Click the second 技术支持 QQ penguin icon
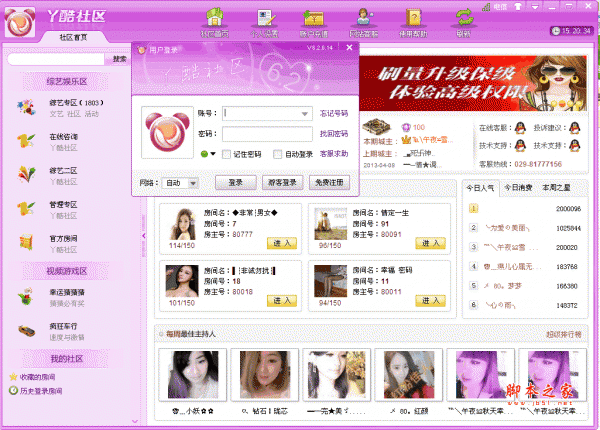The height and width of the screenshot is (430, 600). pyautogui.click(x=574, y=145)
